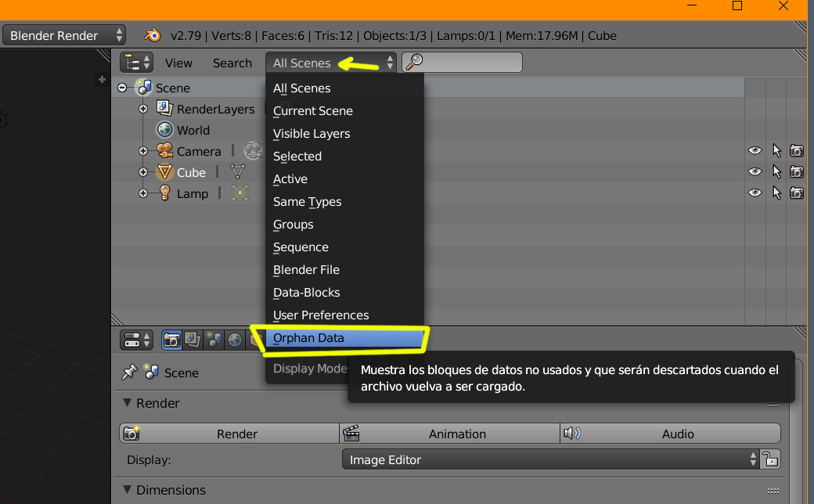Screen dimensions: 814x504
Task: Select the Scene properties tab icon
Action: (x=214, y=340)
